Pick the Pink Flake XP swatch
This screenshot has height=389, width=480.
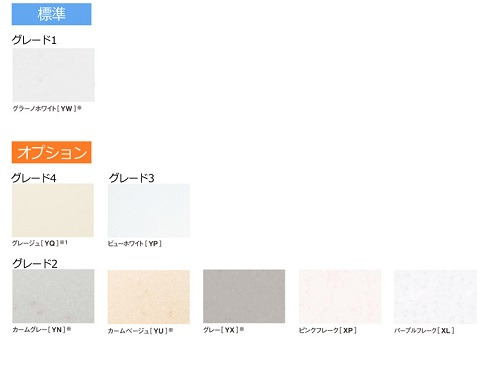pyautogui.click(x=340, y=297)
